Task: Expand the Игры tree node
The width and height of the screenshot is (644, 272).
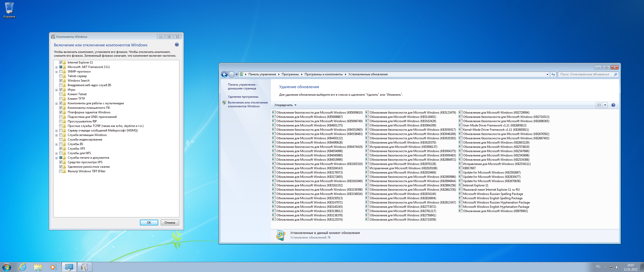Action: tap(56, 90)
